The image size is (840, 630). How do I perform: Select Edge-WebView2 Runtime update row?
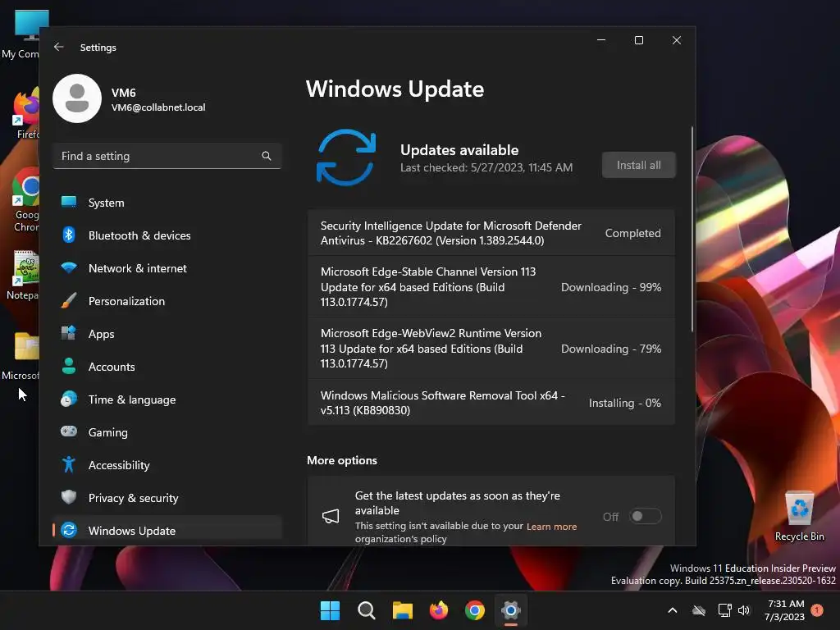(x=491, y=348)
